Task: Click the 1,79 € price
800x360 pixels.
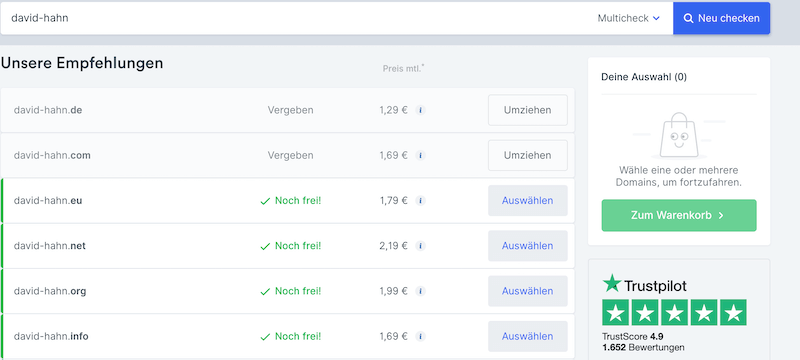Action: point(393,201)
